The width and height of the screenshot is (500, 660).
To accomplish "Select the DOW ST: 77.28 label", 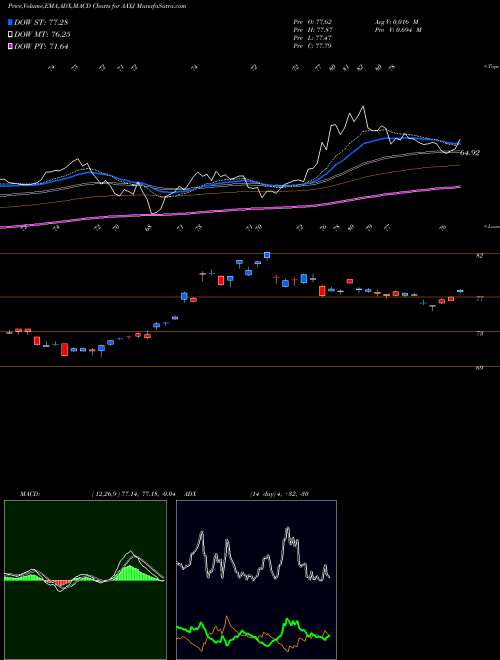I will [41, 22].
